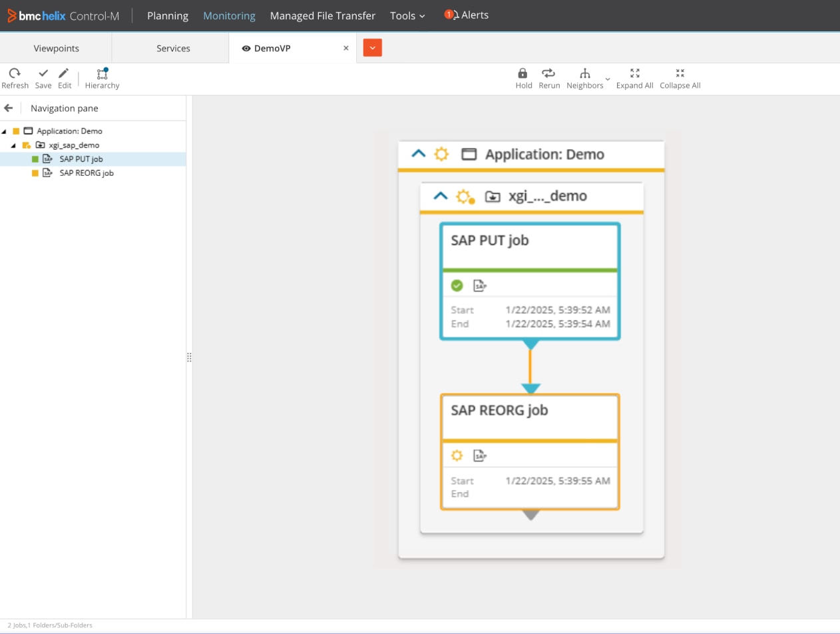Collapse Application: Demo tree node arrow
The image size is (840, 634).
pyautogui.click(x=4, y=131)
